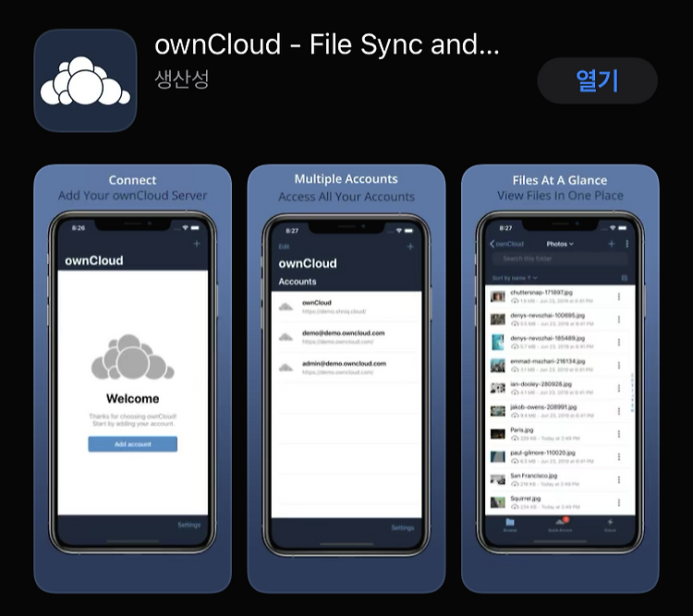Open more options for Squirrel.jpg
Viewport: 693px width, 616px height.
[x=619, y=503]
